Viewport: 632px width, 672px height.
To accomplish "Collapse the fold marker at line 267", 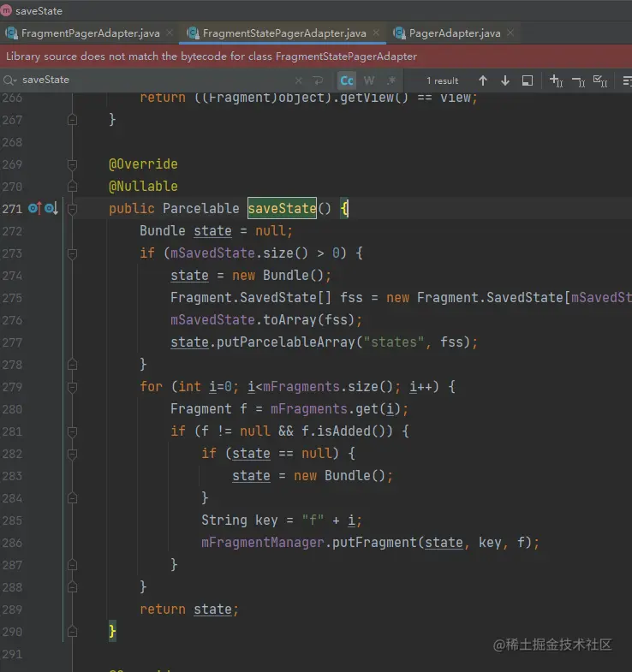I will click(73, 120).
